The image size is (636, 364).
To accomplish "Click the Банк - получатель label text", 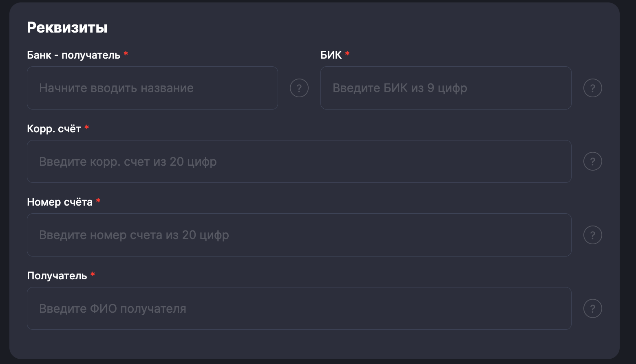I will (x=73, y=55).
